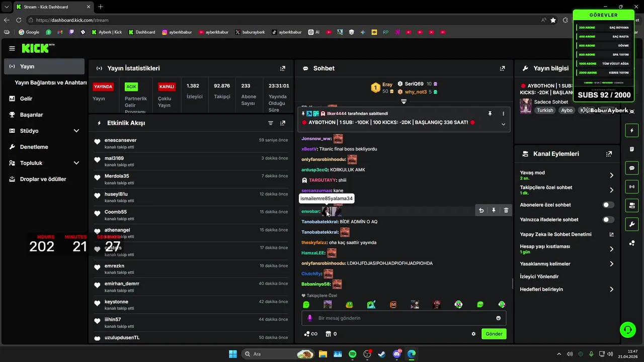The height and width of the screenshot is (362, 644).
Task: Click the lightning bolt icon in right sidebar
Action: [632, 131]
